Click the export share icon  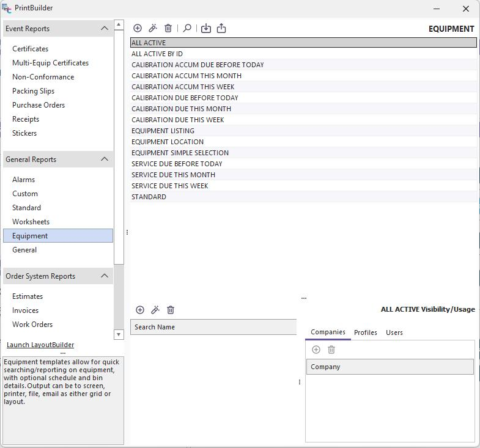coord(221,28)
